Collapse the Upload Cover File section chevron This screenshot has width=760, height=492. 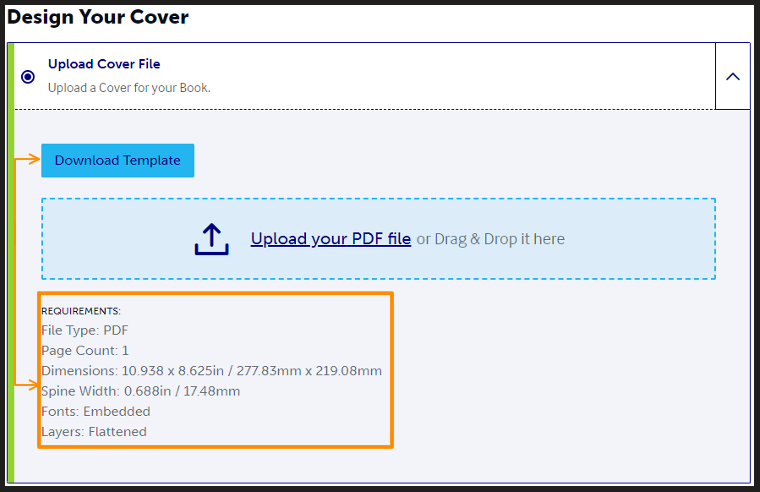[732, 77]
